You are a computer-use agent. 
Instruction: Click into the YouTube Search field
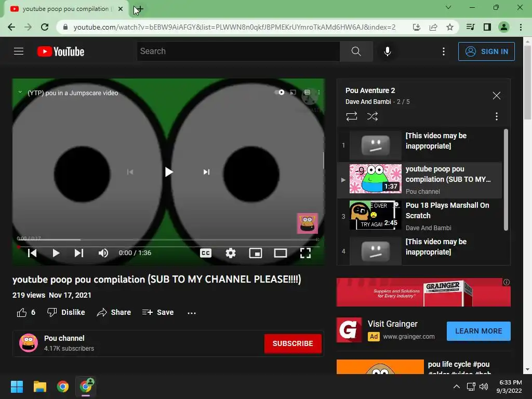[x=238, y=51]
